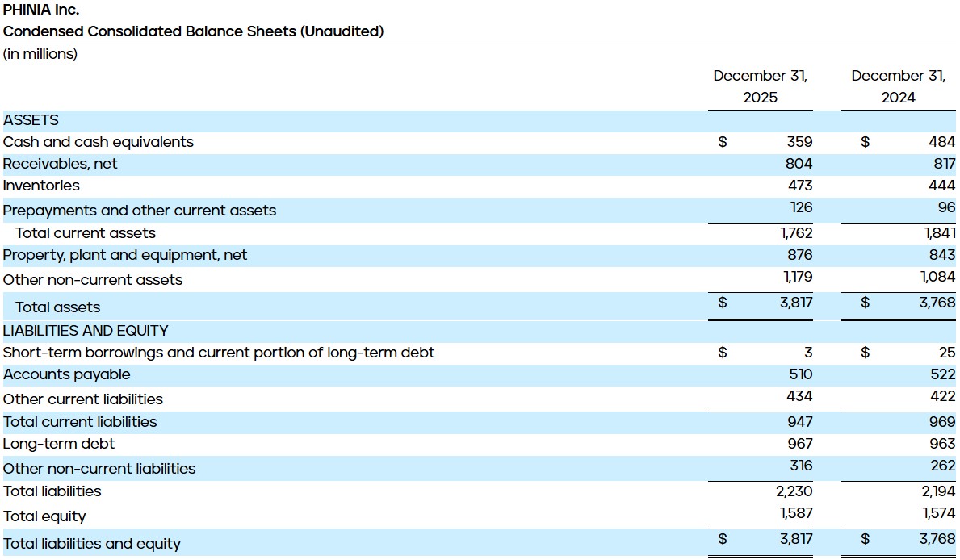Select the ASSETS section header row
Screen dimensions: 960x560
pos(32,119)
